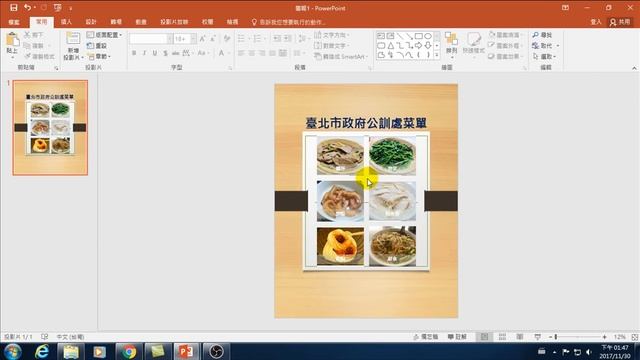Fit slide to current window icon
The width and height of the screenshot is (640, 360).
[x=634, y=337]
